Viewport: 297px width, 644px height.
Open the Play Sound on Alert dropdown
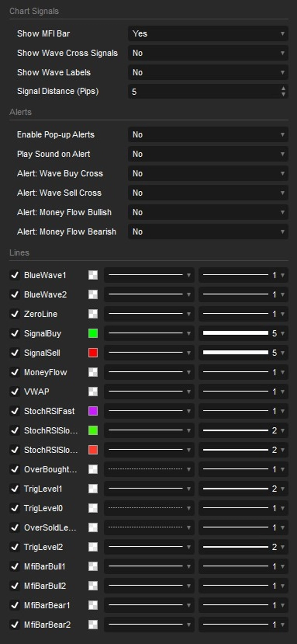point(208,154)
